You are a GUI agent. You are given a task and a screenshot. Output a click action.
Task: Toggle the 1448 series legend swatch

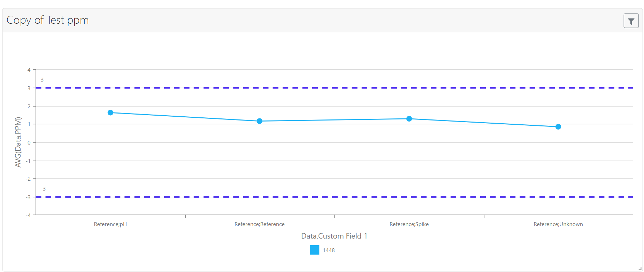pos(314,250)
